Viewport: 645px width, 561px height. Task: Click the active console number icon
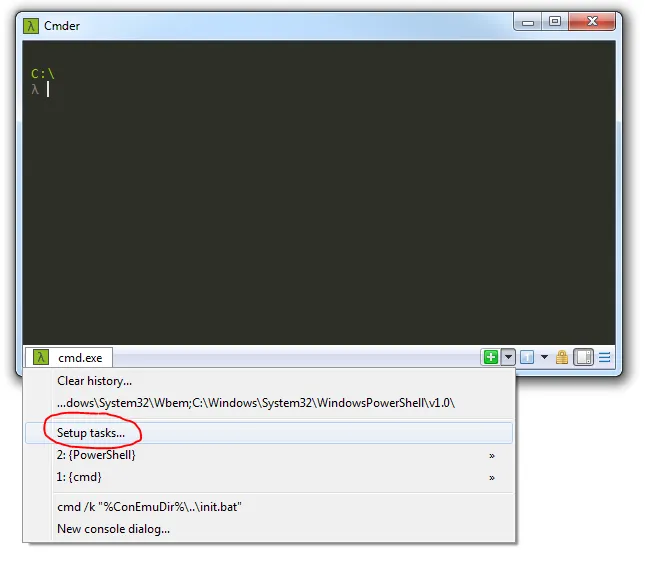[x=527, y=357]
